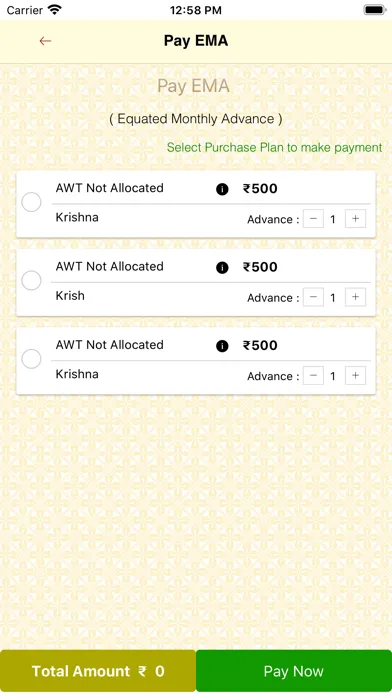
Task: Decrease advance count for last Krishna plan
Action: (x=313, y=376)
